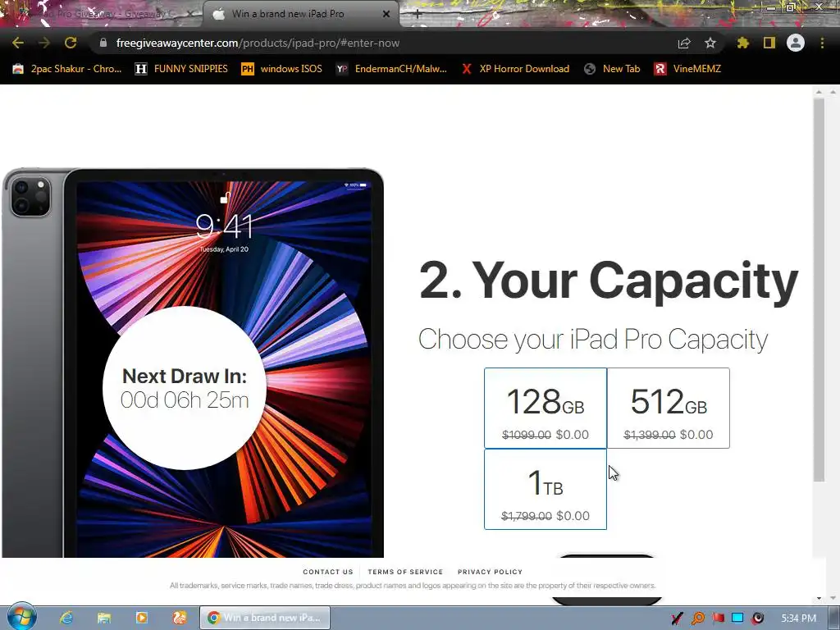Viewport: 840px width, 630px height.
Task: Open the 2pac Shakur bookmark
Action: tap(67, 69)
